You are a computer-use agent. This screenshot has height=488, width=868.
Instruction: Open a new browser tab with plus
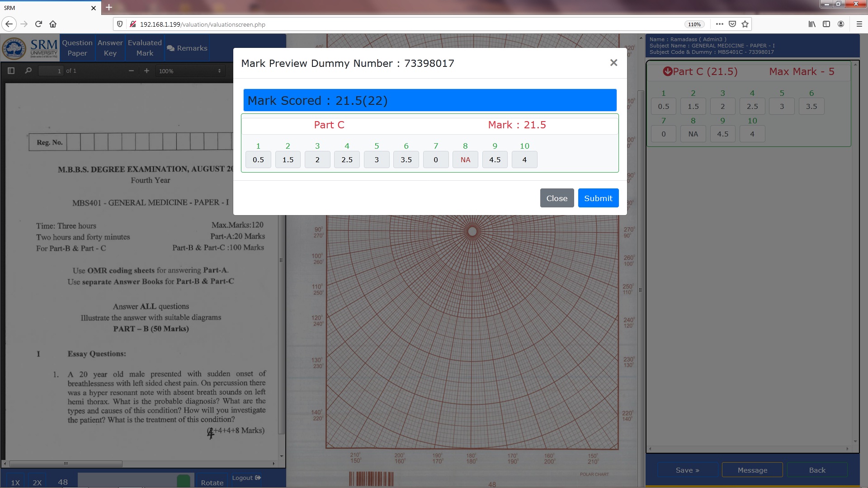click(109, 7)
